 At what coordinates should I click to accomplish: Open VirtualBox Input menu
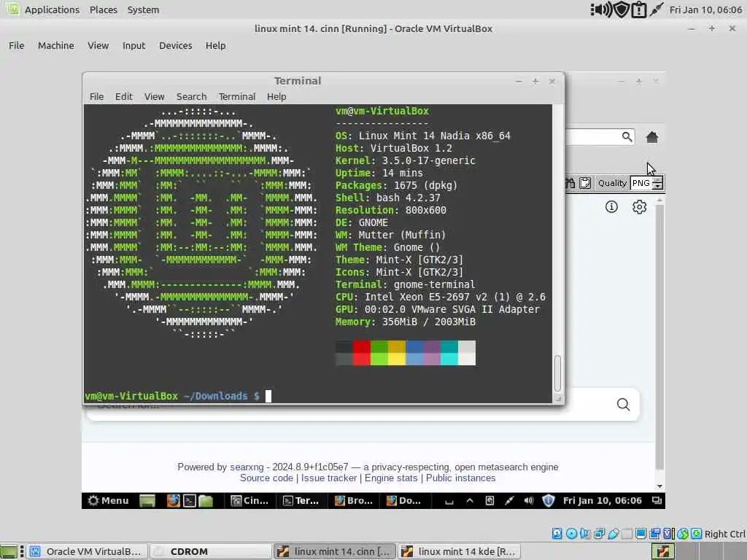[134, 46]
